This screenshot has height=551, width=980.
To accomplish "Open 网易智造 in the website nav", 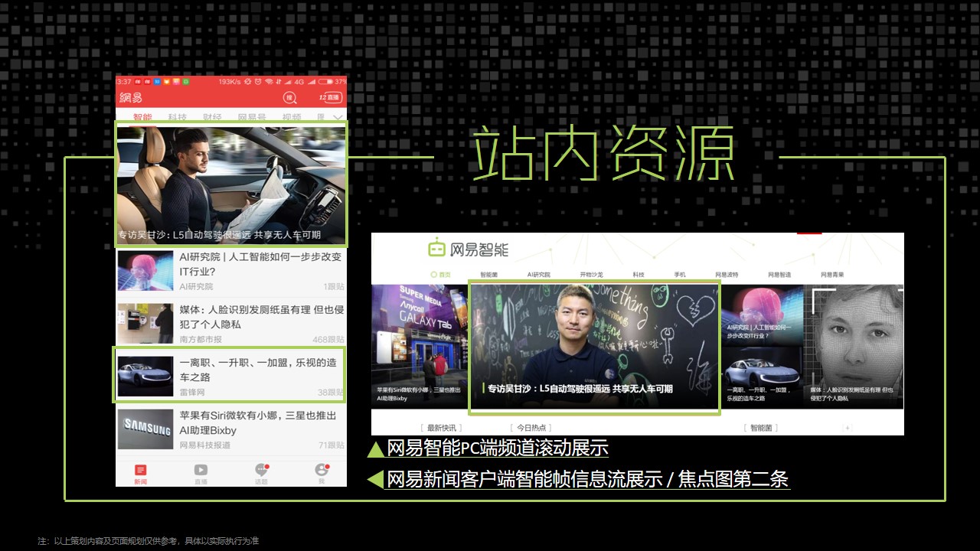I will [x=779, y=274].
